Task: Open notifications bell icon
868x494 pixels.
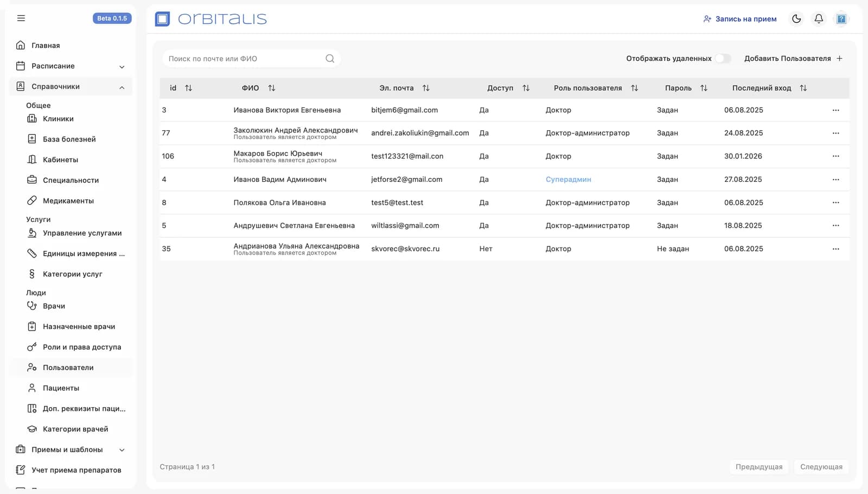Action: pos(819,18)
